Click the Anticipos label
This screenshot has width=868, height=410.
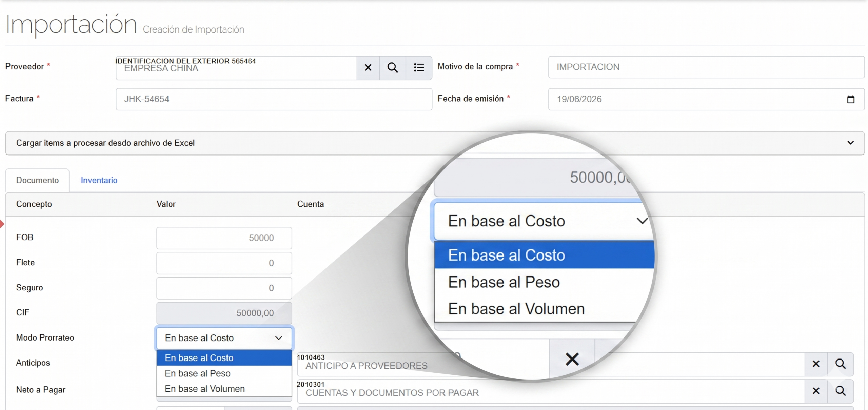click(x=33, y=363)
